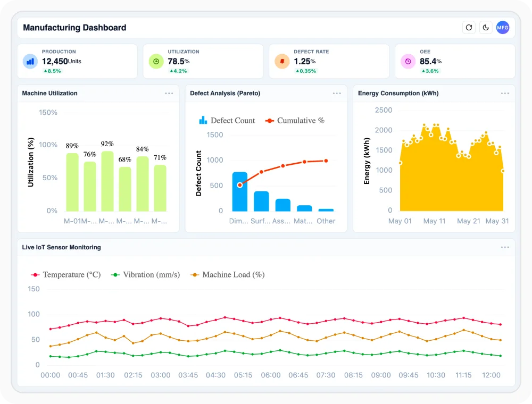This screenshot has height=404, width=532.
Task: Click the Defect Rate 1.25% value
Action: [305, 61]
